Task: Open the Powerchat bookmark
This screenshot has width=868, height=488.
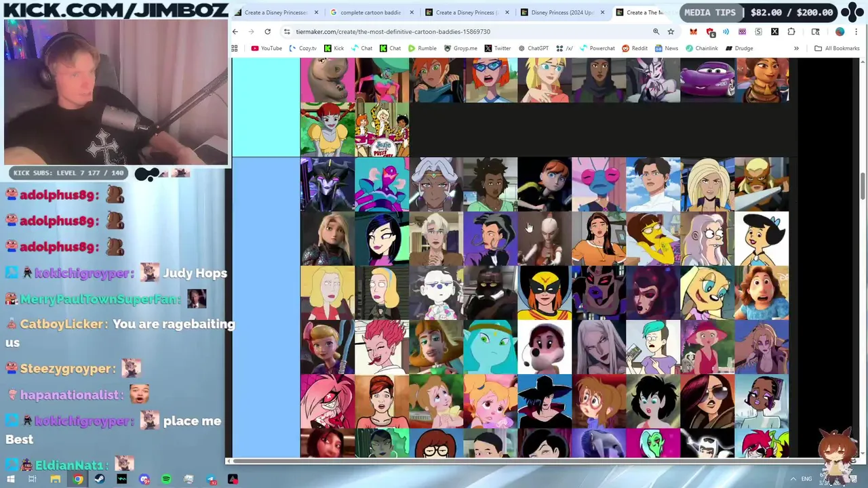Action: click(x=597, y=48)
